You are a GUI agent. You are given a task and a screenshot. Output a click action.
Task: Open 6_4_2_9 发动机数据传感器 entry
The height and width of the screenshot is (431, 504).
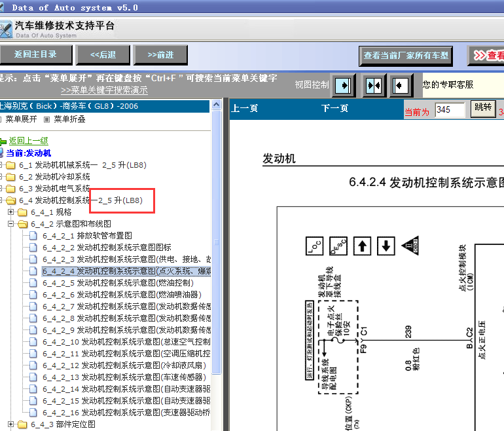click(126, 330)
